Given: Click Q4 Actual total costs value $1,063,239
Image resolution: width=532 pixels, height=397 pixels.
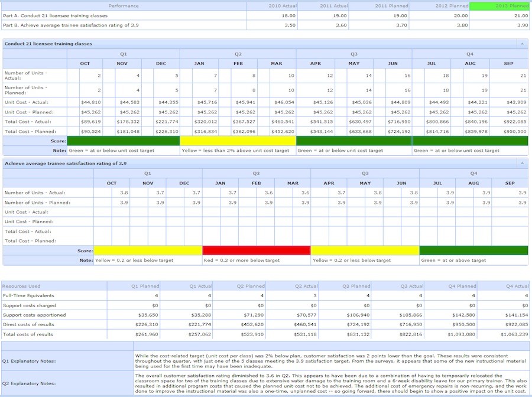Looking at the screenshot, I should click(x=514, y=334).
